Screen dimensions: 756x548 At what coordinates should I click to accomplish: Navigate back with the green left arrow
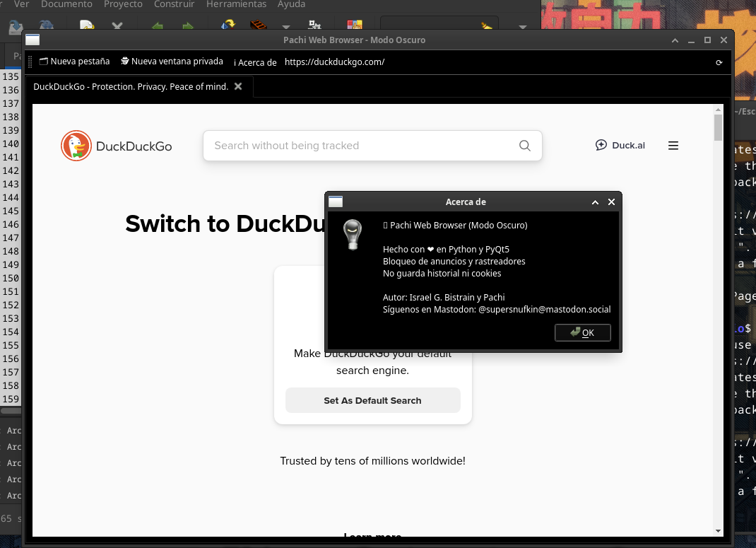click(x=157, y=25)
